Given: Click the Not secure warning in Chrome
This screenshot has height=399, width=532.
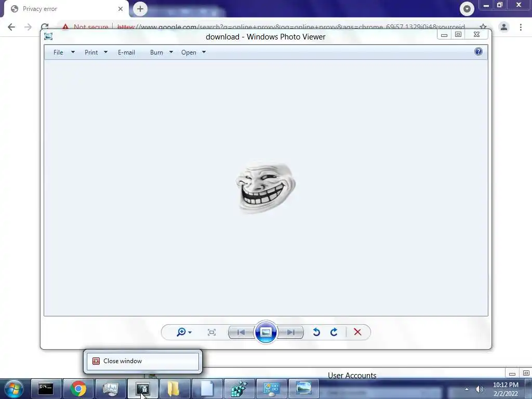Looking at the screenshot, I should (x=86, y=27).
